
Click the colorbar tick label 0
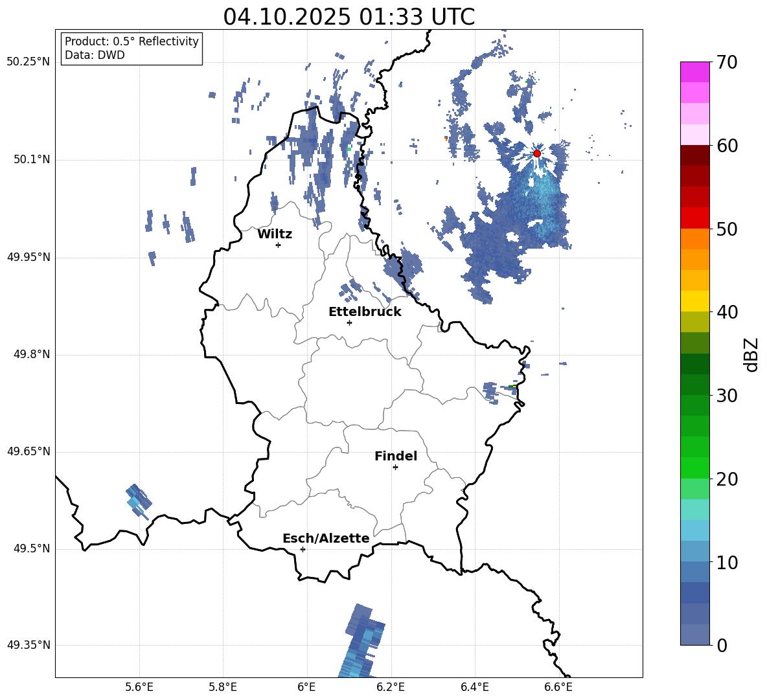click(722, 645)
